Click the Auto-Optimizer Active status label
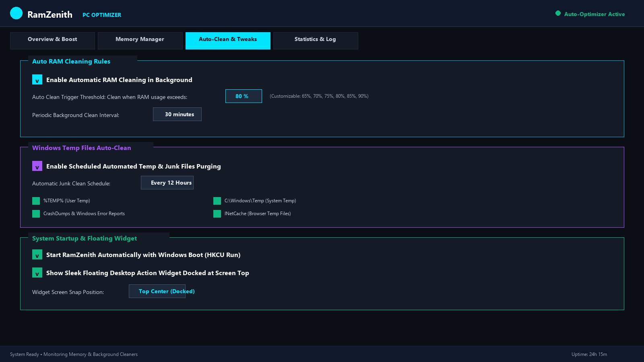 [594, 14]
